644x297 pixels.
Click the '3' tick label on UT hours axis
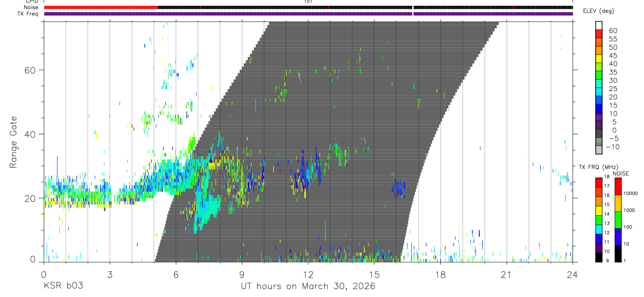(x=110, y=274)
